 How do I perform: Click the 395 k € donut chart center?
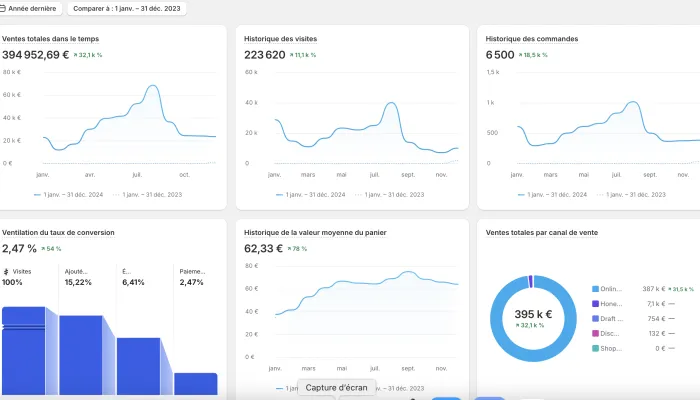(533, 314)
